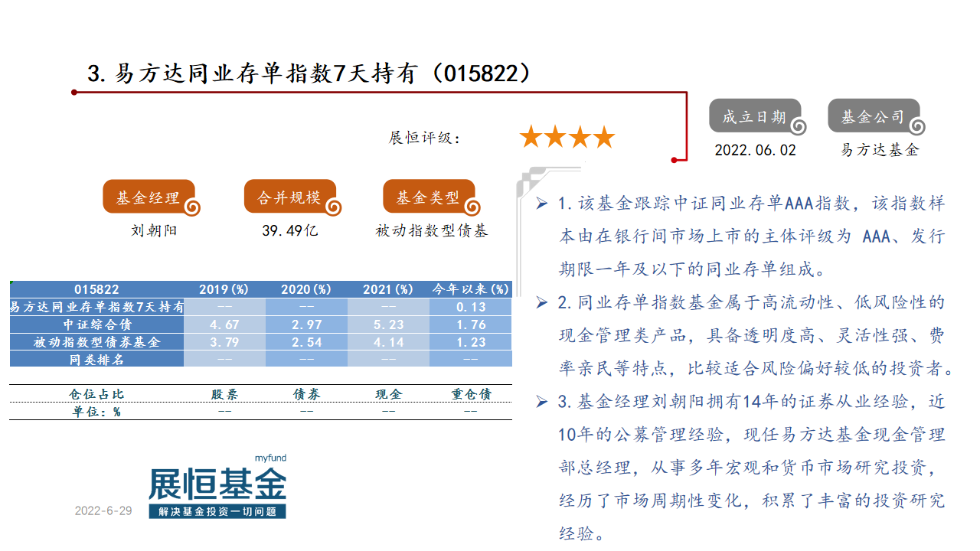This screenshot has width=980, height=551.
Task: Click the paragraph line 3.基金经理刘朝阳拥有14年
Action: tap(752, 402)
